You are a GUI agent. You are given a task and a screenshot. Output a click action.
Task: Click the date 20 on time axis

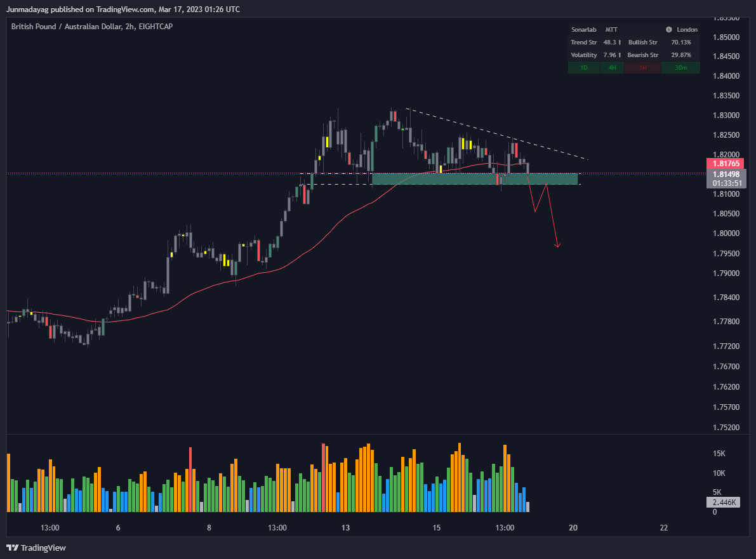[573, 528]
